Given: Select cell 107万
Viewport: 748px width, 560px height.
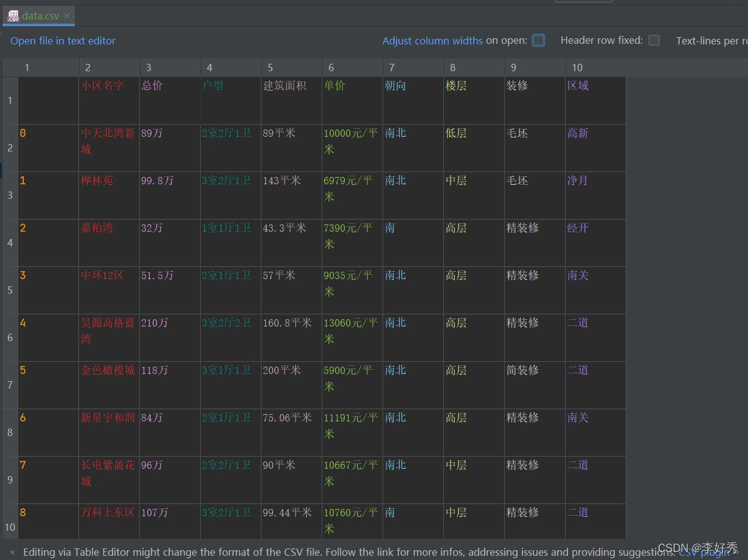Looking at the screenshot, I should [170, 521].
